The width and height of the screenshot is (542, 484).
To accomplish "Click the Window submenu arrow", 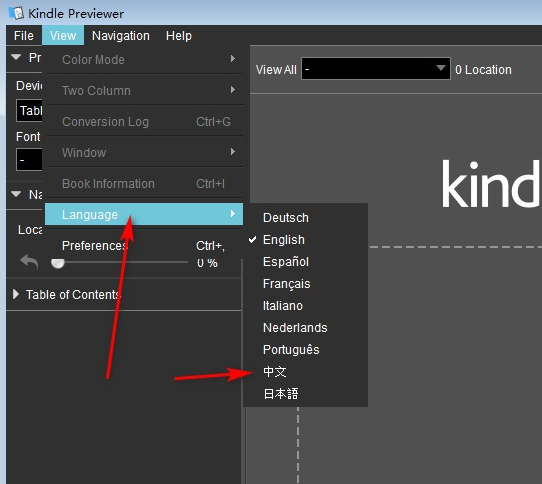I will click(x=233, y=152).
